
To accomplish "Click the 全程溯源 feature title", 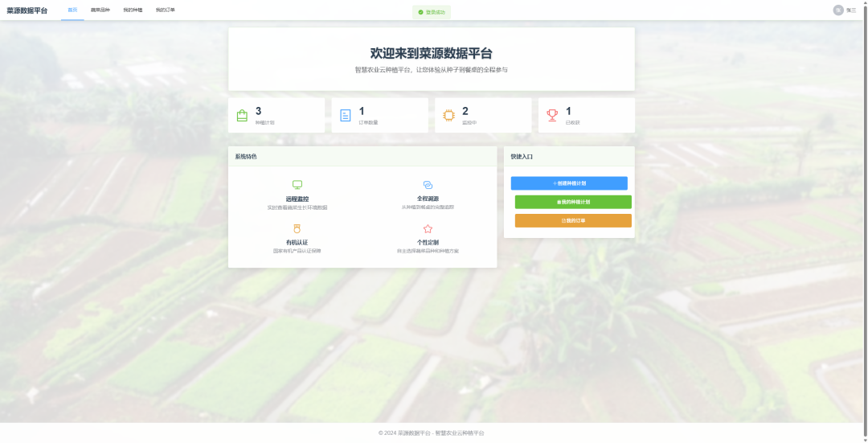I will [x=428, y=199].
